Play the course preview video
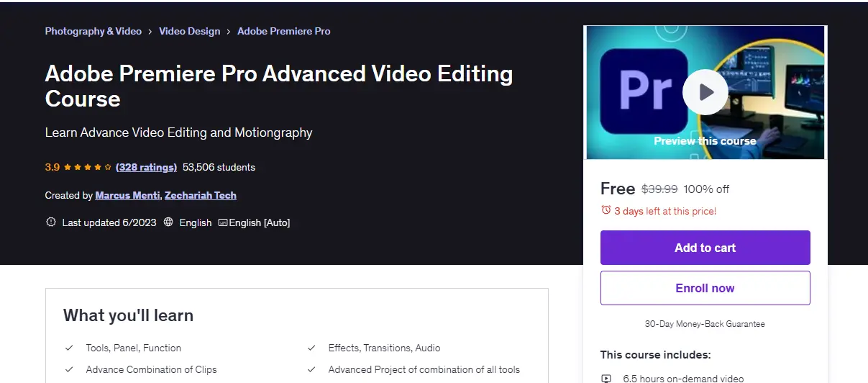 pos(705,92)
